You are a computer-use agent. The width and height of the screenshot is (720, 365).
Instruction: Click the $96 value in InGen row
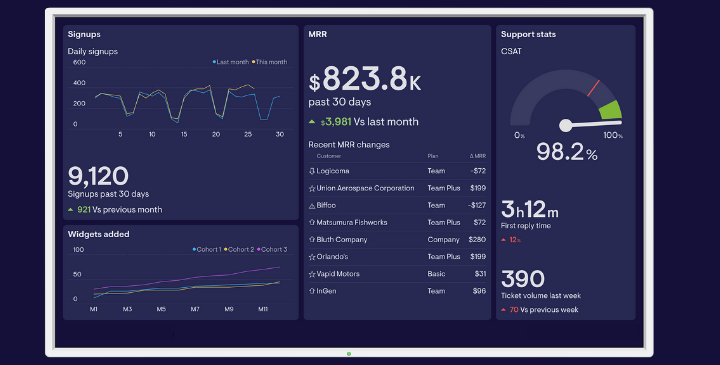coord(479,291)
